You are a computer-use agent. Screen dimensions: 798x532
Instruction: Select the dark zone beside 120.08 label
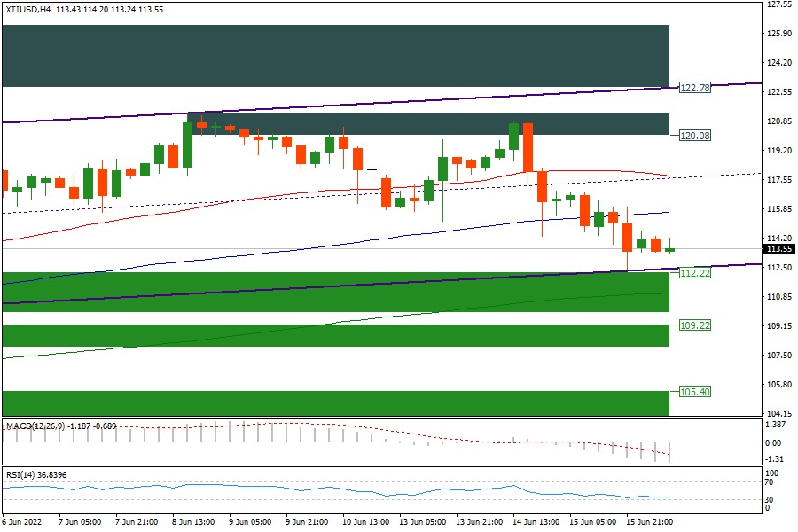coord(427,123)
